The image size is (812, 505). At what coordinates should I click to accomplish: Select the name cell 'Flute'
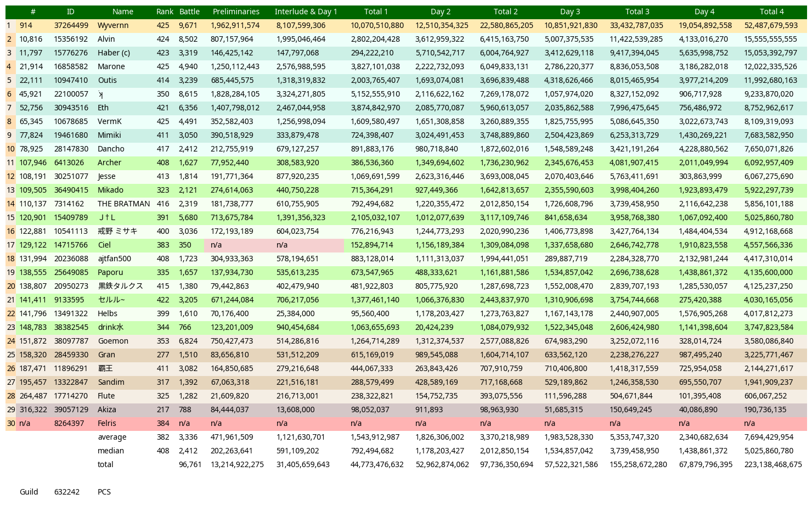pos(106,396)
